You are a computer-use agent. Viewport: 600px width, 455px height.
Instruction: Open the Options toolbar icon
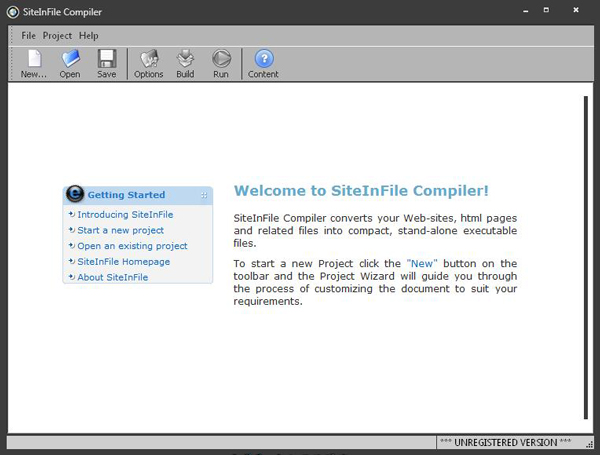pyautogui.click(x=148, y=64)
